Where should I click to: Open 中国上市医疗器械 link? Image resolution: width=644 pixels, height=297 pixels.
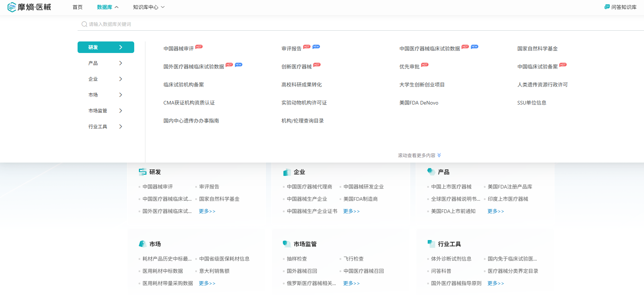point(451,187)
